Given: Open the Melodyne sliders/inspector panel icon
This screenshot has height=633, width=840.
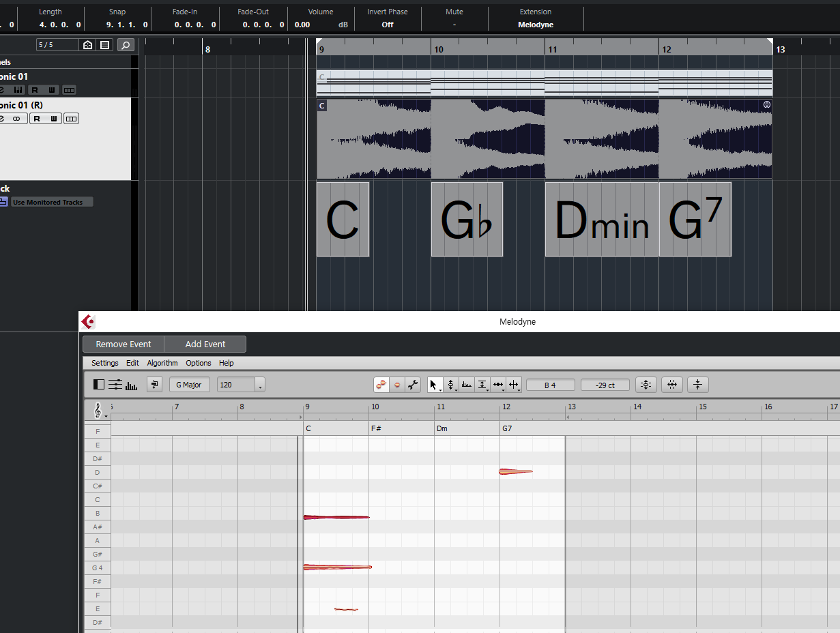Looking at the screenshot, I should pos(115,385).
